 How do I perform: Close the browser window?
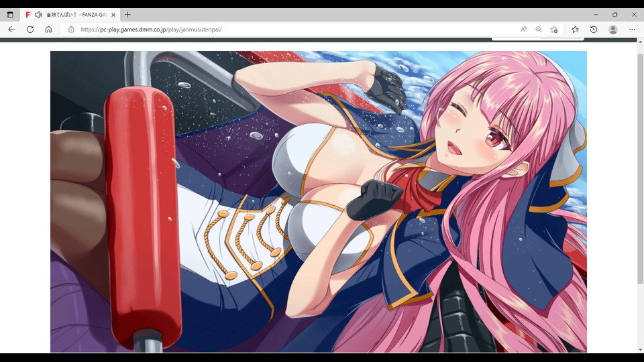pyautogui.click(x=634, y=15)
